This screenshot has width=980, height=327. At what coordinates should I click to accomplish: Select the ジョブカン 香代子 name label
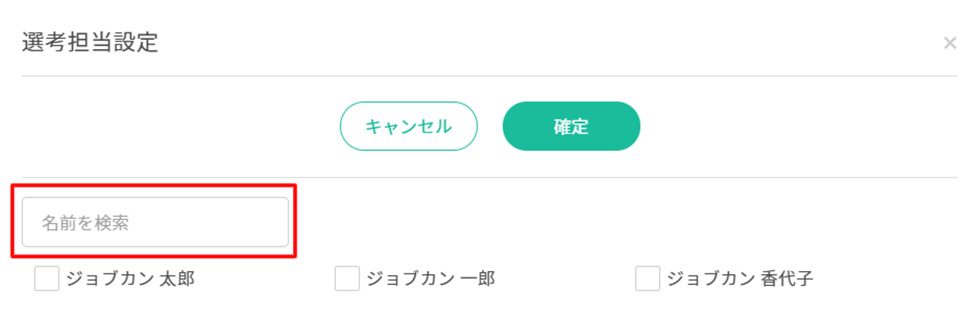tap(740, 279)
